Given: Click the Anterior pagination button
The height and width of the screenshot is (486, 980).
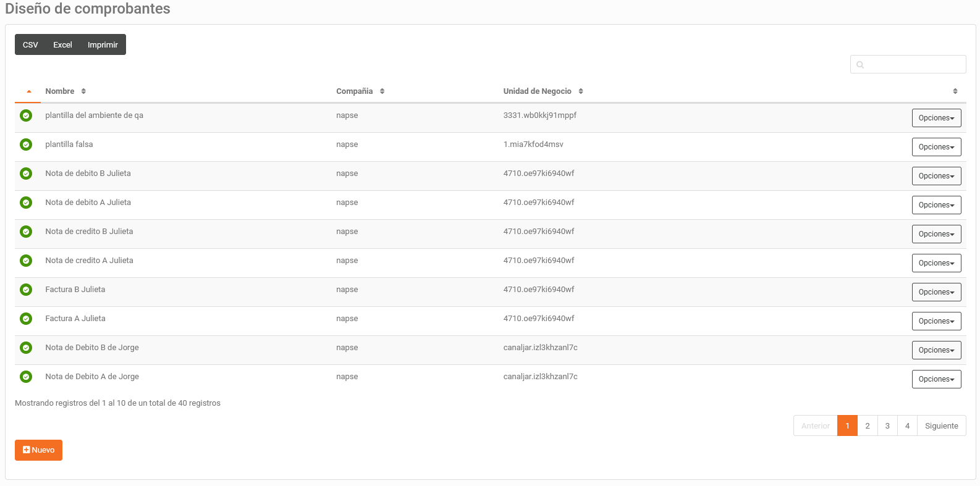Looking at the screenshot, I should (815, 426).
